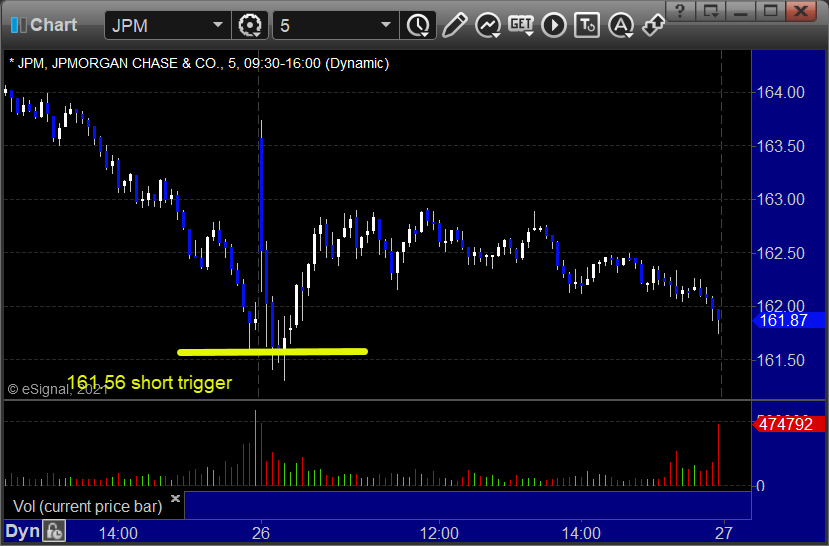Click the 164.00 price axis label
Screen dimensions: 829x546
(780, 92)
